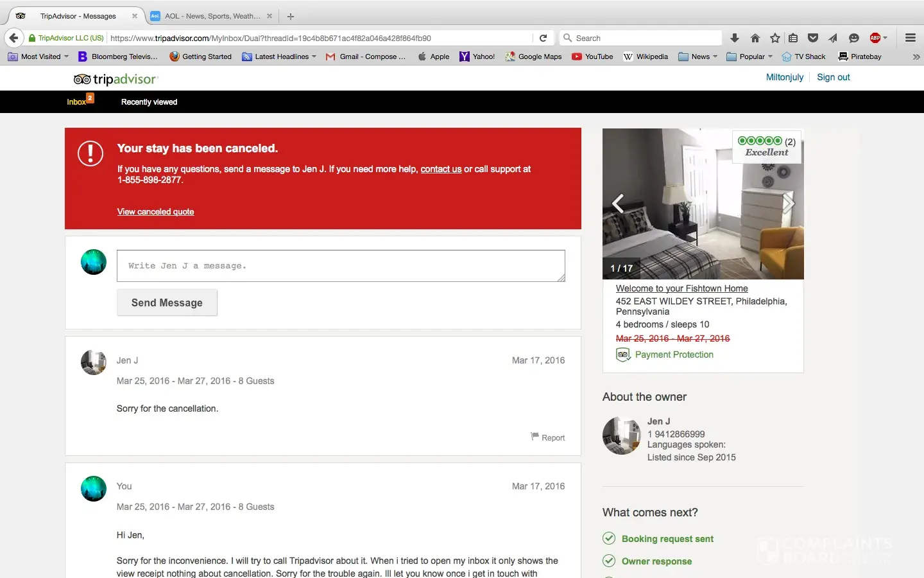Viewport: 924px width, 578px height.
Task: Open the Pocket shield icon
Action: 813,38
